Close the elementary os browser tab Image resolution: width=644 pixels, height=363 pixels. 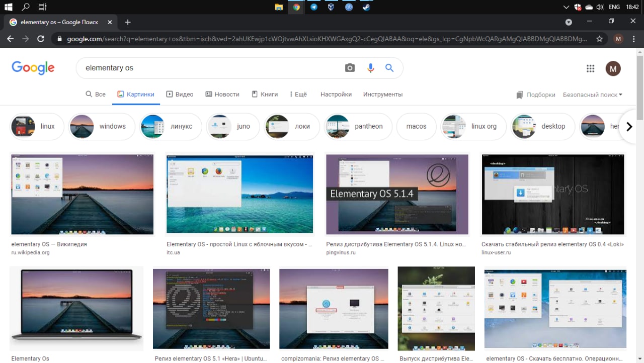pyautogui.click(x=110, y=22)
